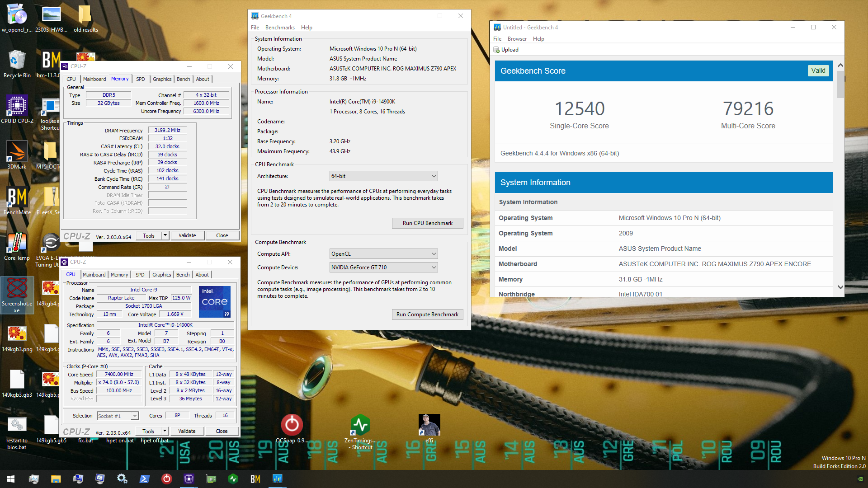The height and width of the screenshot is (488, 868).
Task: Click Core Speed value 7400.00 MHz
Action: click(119, 374)
